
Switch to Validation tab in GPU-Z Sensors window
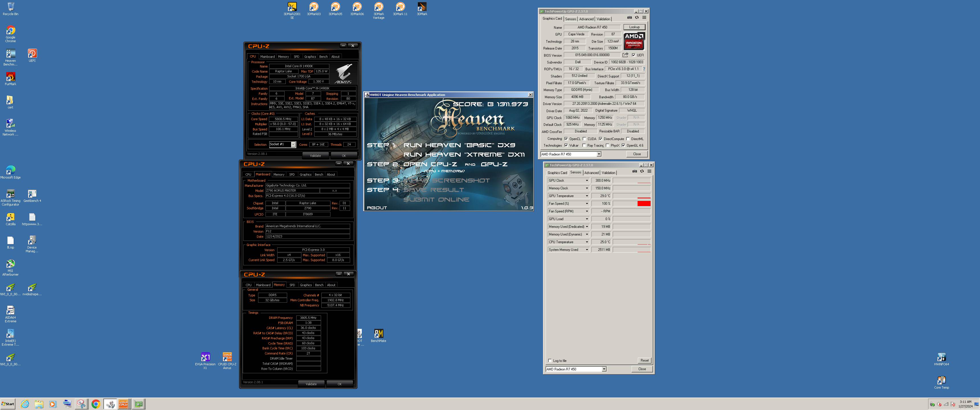(608, 173)
